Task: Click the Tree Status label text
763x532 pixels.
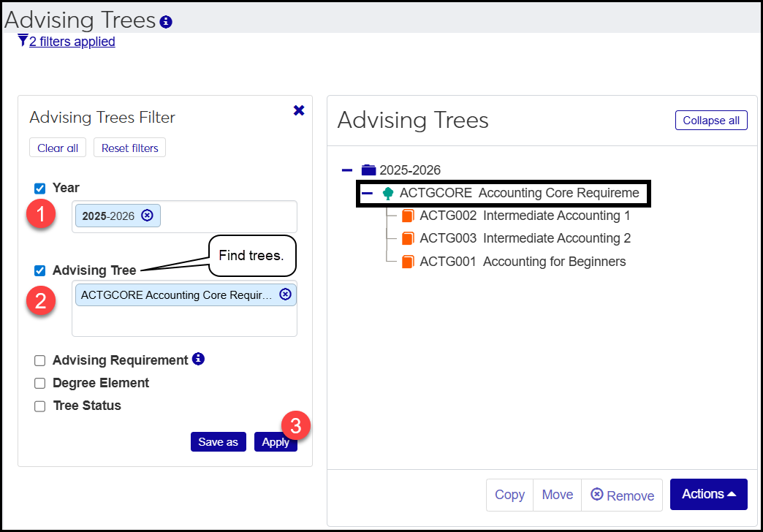Action: (87, 406)
